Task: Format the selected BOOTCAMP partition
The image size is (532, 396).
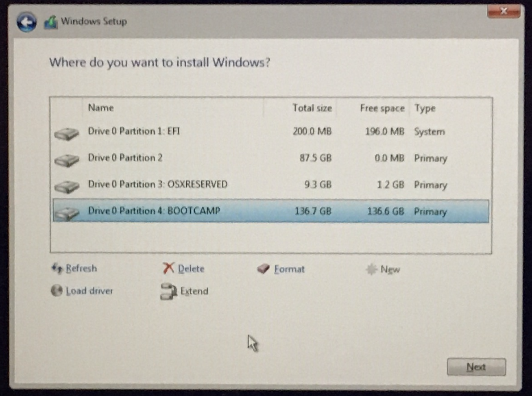Action: coord(289,269)
